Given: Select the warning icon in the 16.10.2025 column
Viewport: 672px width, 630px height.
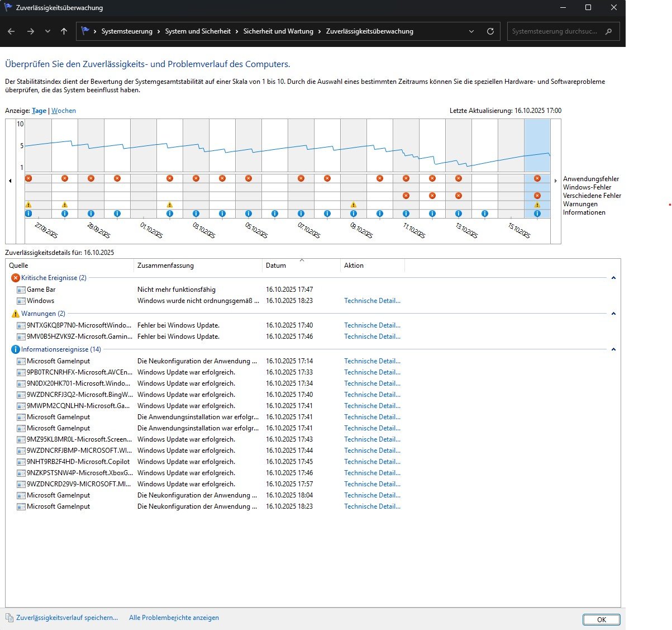Looking at the screenshot, I should (x=537, y=205).
